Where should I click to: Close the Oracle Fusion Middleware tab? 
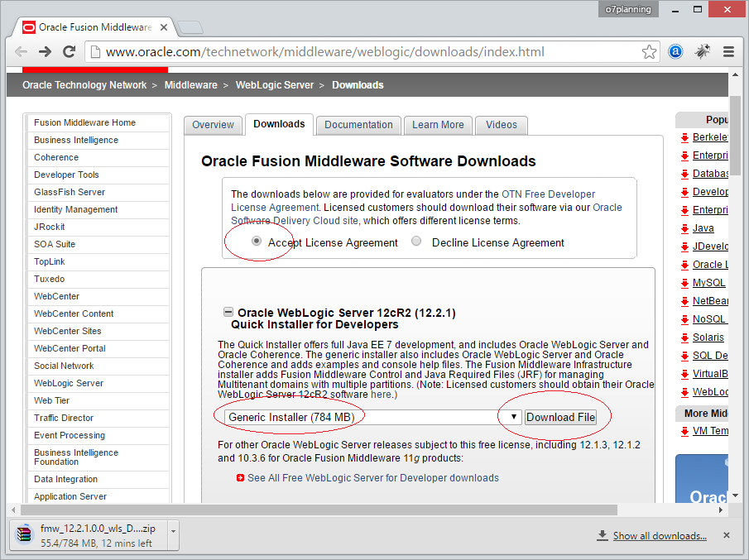[163, 27]
